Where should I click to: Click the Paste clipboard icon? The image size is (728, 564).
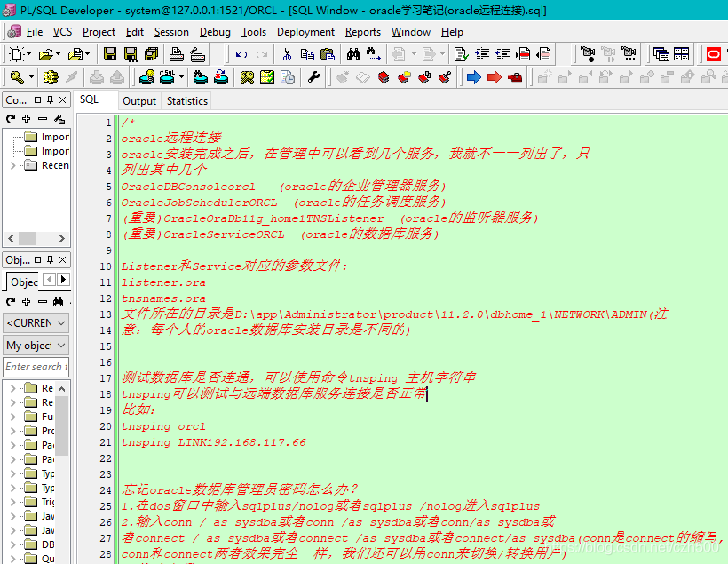(x=328, y=54)
